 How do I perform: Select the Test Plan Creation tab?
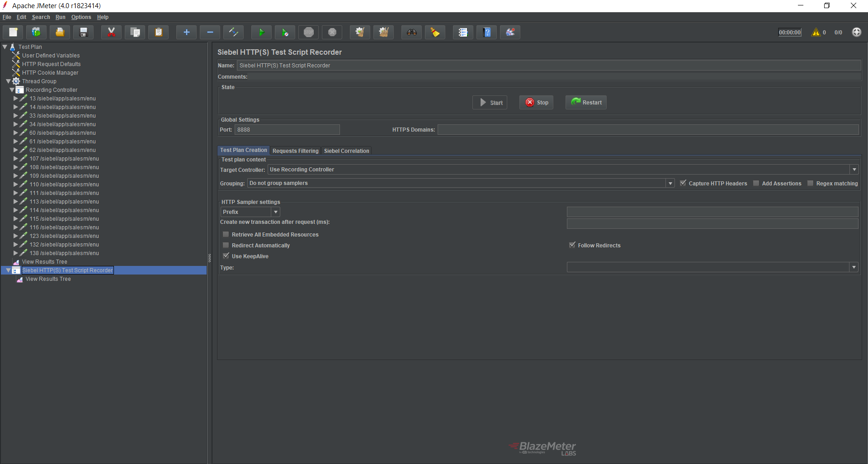[243, 150]
